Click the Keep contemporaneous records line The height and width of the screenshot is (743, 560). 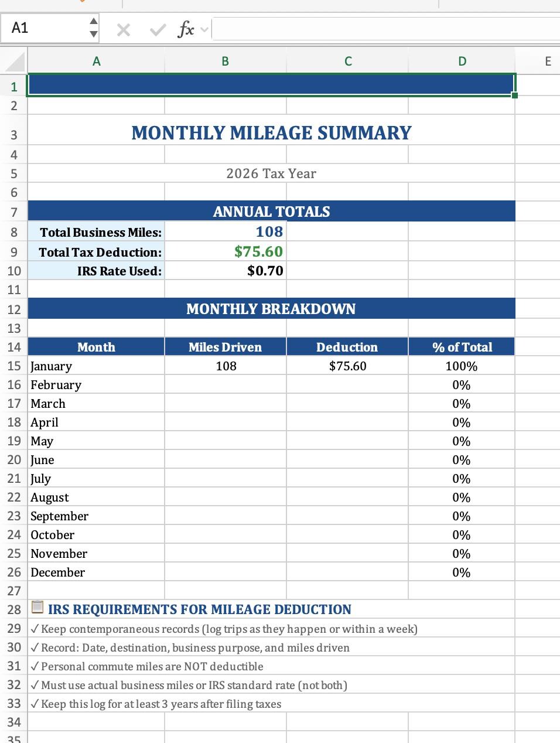pyautogui.click(x=224, y=629)
